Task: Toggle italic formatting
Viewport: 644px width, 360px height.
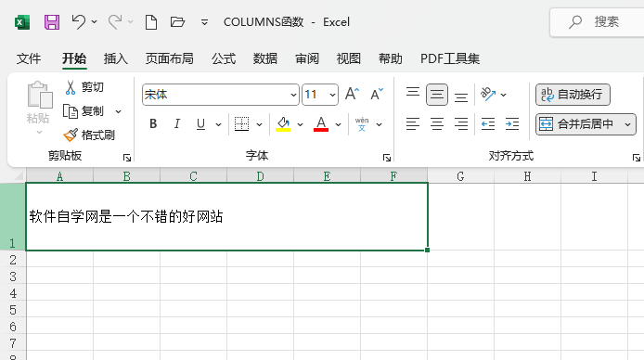Action: (177, 124)
